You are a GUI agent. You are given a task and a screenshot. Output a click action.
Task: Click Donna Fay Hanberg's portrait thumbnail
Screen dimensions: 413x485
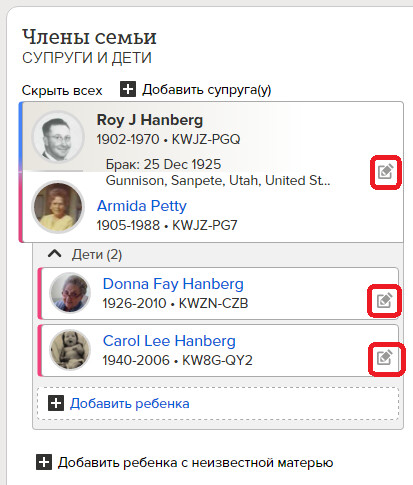70,293
